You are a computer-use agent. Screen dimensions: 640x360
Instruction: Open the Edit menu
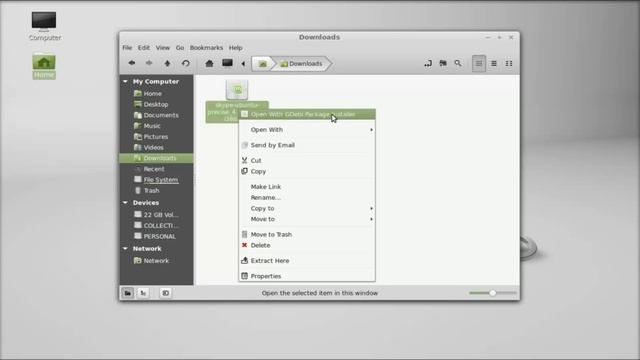(x=144, y=48)
